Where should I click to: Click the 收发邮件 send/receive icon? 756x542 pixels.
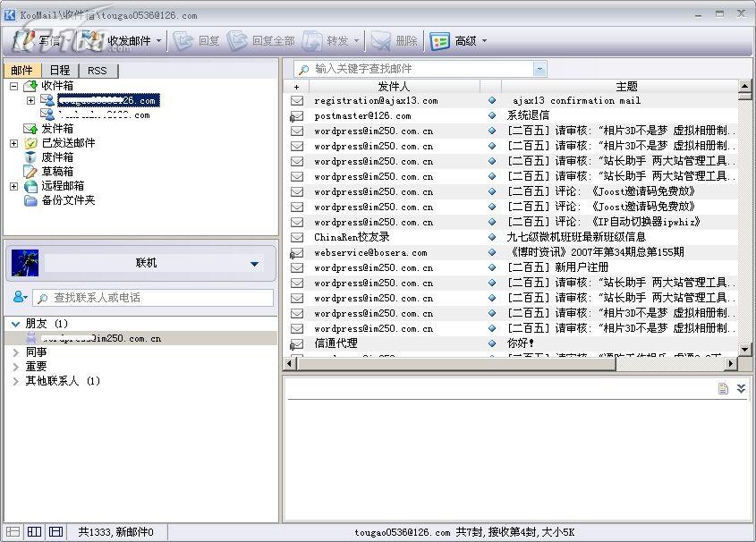92,40
